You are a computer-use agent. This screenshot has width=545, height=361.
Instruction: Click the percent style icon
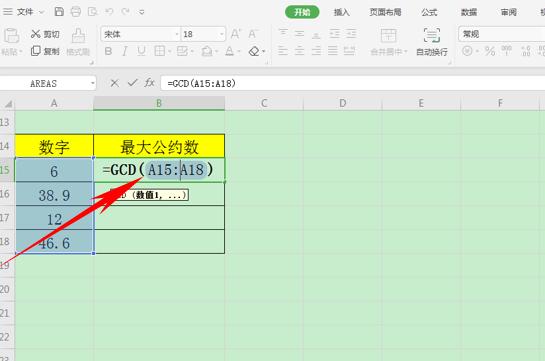490,51
